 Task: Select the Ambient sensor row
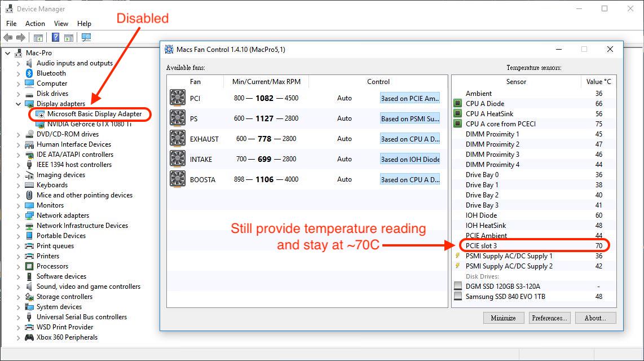(x=534, y=93)
